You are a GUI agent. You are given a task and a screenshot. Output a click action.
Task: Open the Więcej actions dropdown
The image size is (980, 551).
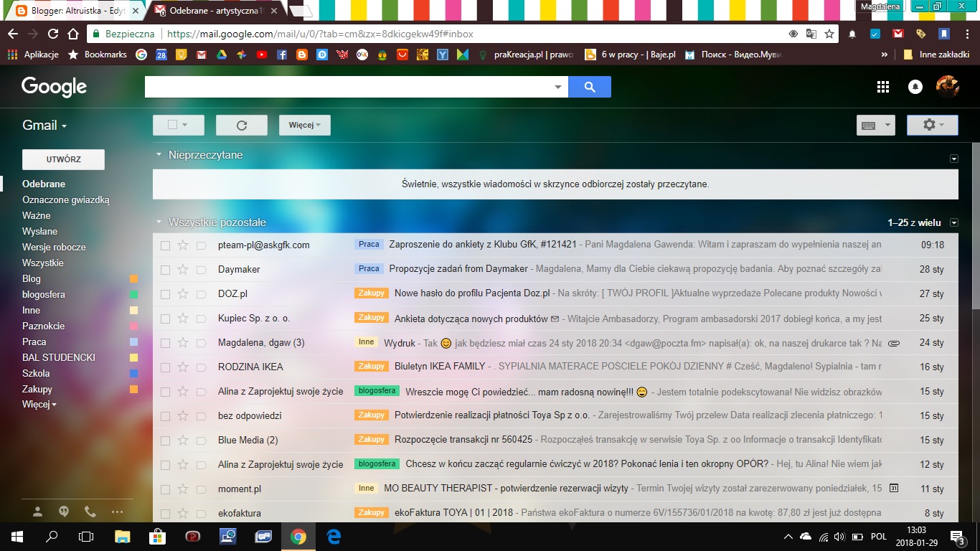pyautogui.click(x=305, y=125)
